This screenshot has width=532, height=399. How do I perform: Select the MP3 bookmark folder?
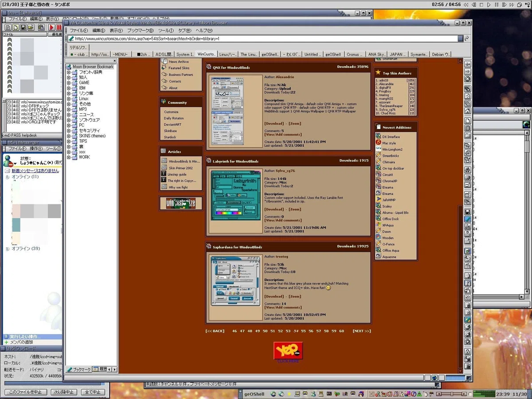pyautogui.click(x=83, y=109)
